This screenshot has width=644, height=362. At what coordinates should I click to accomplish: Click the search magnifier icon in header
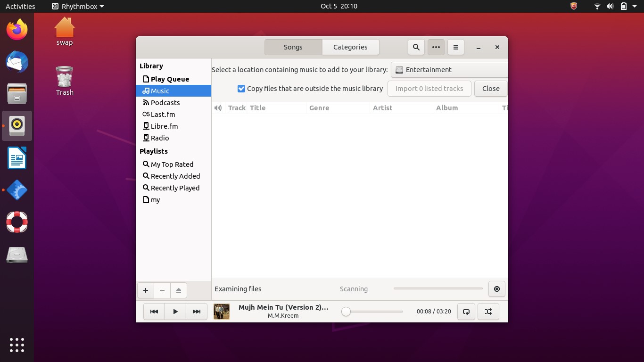point(416,47)
